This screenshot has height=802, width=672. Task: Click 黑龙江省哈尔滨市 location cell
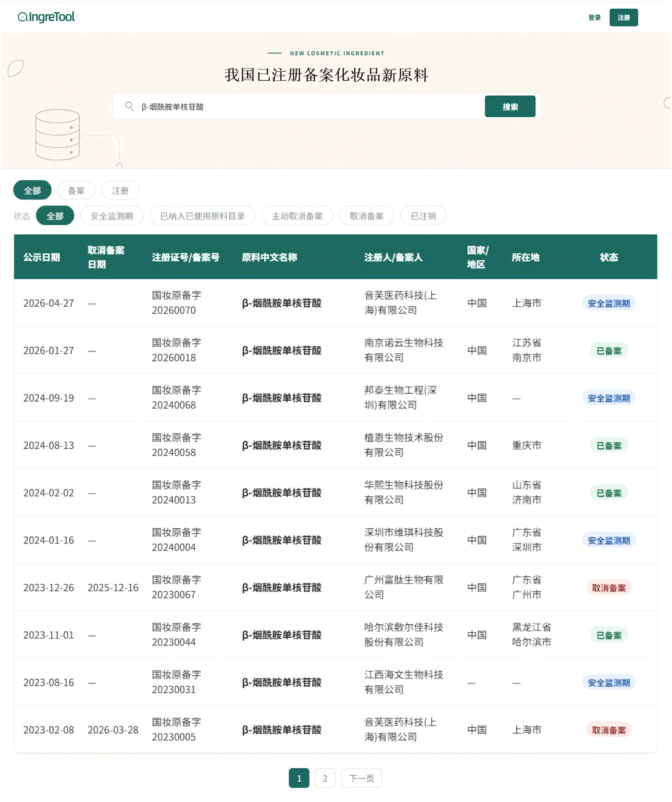532,635
